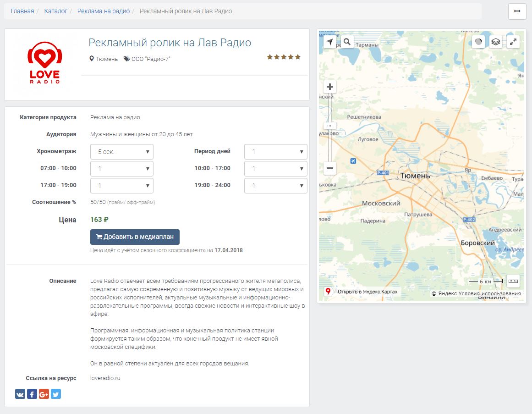Share on Facebook icon
Image resolution: width=532 pixels, height=414 pixels.
pos(32,394)
